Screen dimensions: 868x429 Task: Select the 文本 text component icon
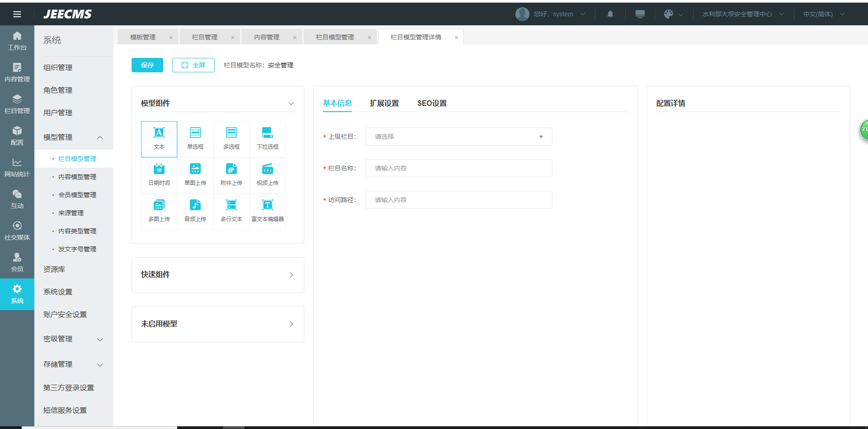(159, 138)
